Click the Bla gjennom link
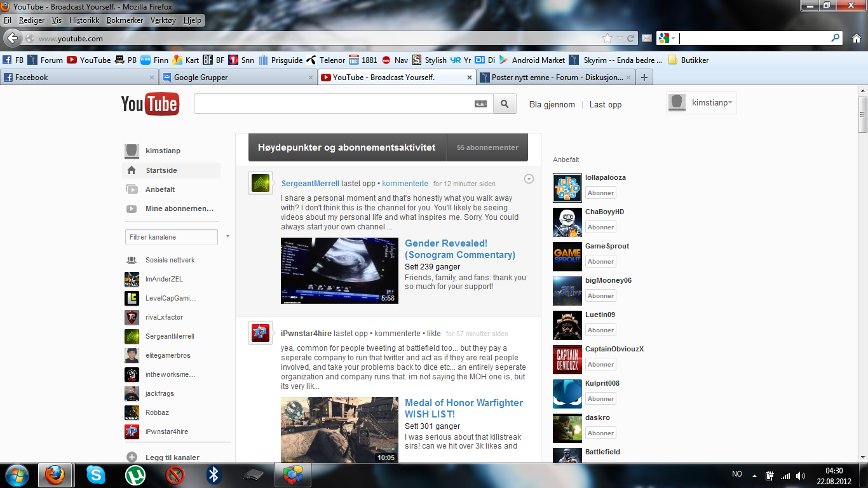Viewport: 868px width, 488px height. coord(552,105)
